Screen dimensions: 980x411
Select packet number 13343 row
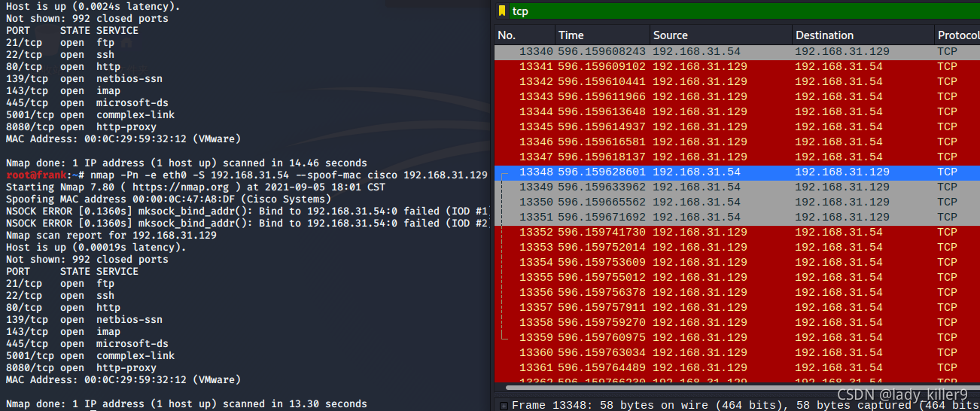[737, 97]
